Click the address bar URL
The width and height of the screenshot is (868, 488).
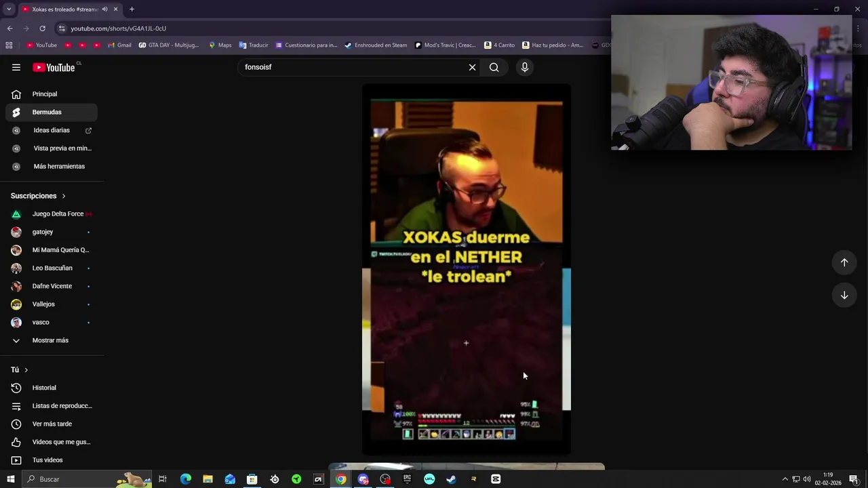pos(119,28)
